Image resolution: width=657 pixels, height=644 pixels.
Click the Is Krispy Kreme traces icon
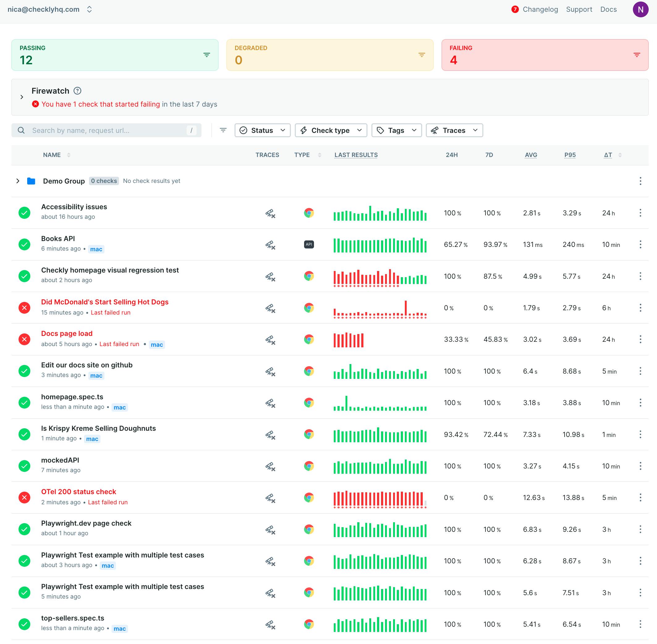[270, 434]
